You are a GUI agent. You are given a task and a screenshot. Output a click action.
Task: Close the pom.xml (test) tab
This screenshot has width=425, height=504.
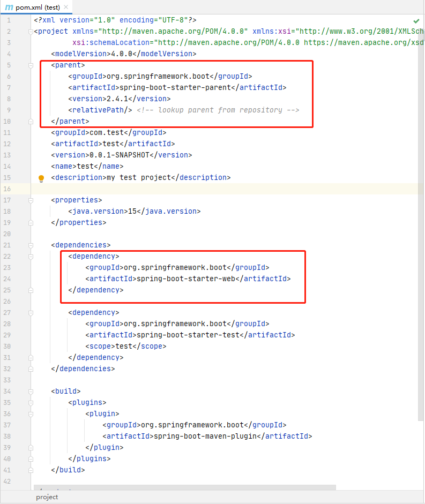click(66, 7)
